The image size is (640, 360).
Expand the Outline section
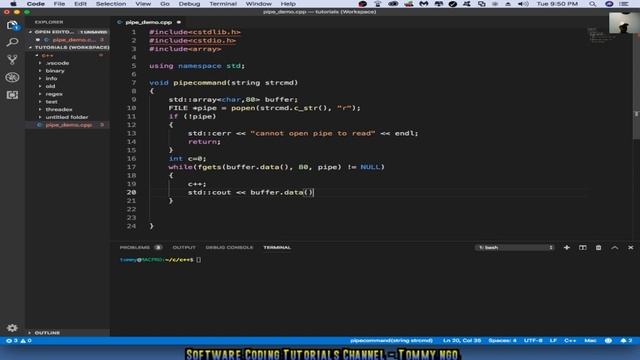click(x=68, y=333)
